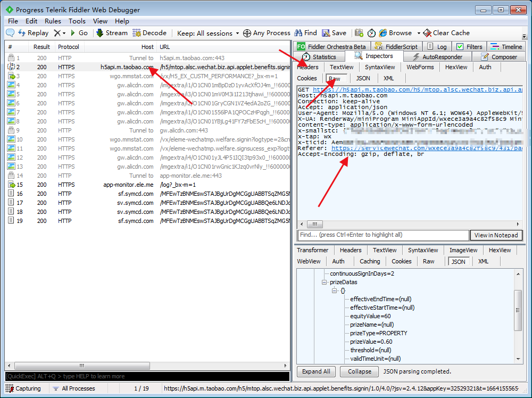Open the FiddlerScript tab

396,46
